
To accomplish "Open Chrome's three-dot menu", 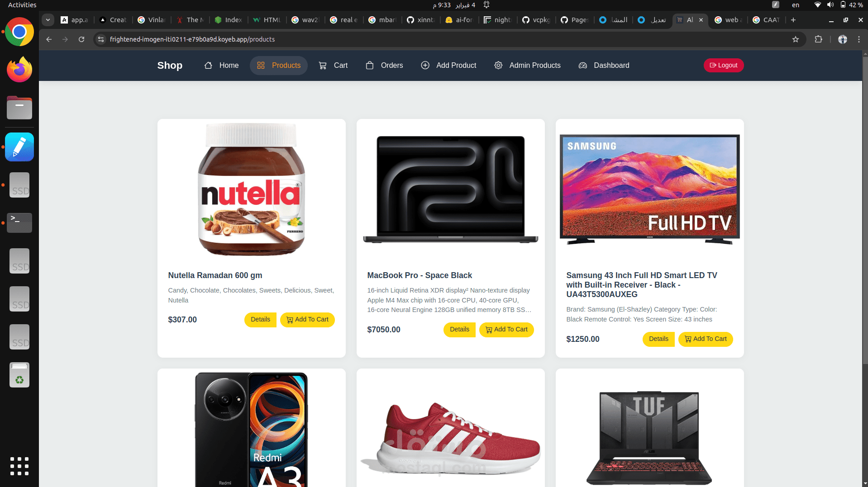I will [x=859, y=39].
